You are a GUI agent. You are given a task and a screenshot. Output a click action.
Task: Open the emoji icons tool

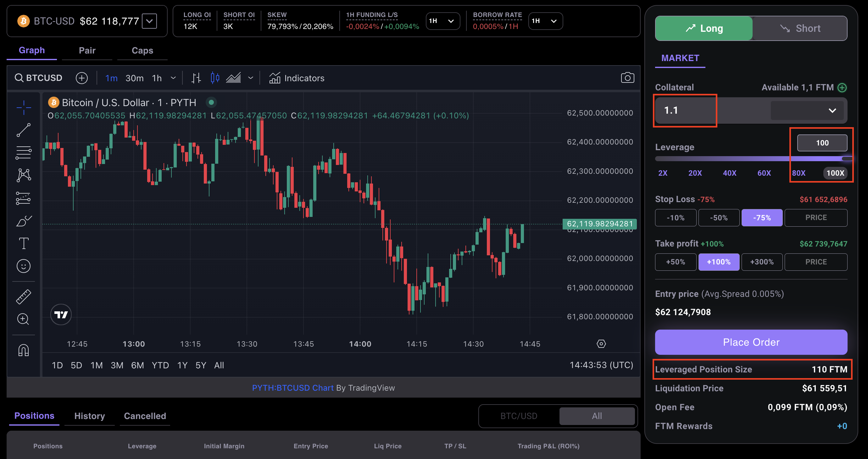tap(24, 266)
